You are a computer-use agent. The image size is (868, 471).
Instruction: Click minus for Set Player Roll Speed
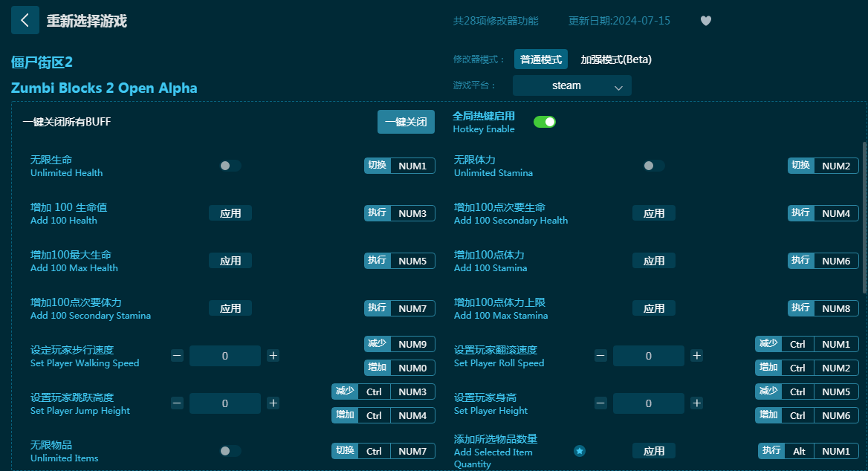pos(600,355)
